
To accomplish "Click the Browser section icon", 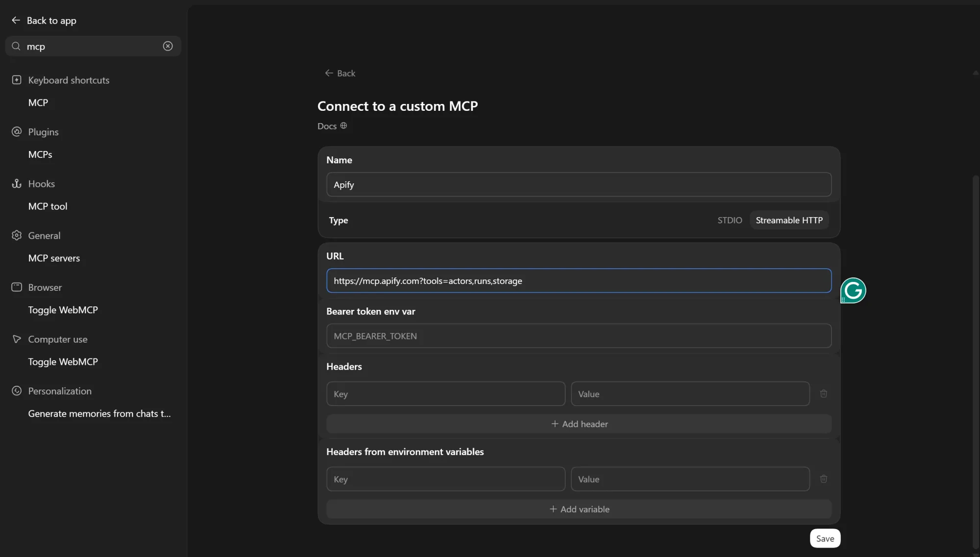I will coord(17,287).
